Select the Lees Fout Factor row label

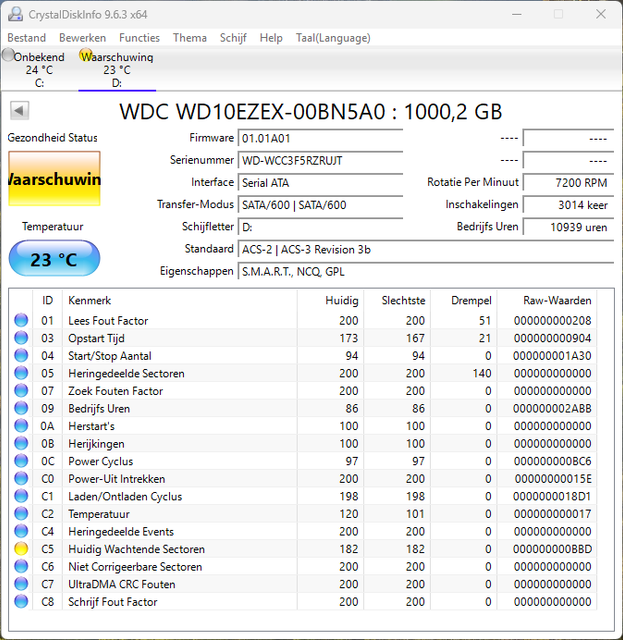pos(108,321)
